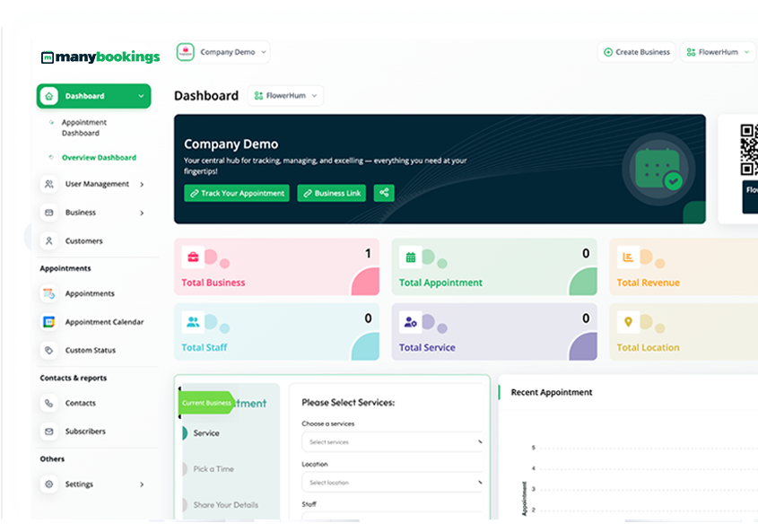Go to Appointment Dashboard submenu item
The width and height of the screenshot is (758, 532).
click(x=84, y=128)
